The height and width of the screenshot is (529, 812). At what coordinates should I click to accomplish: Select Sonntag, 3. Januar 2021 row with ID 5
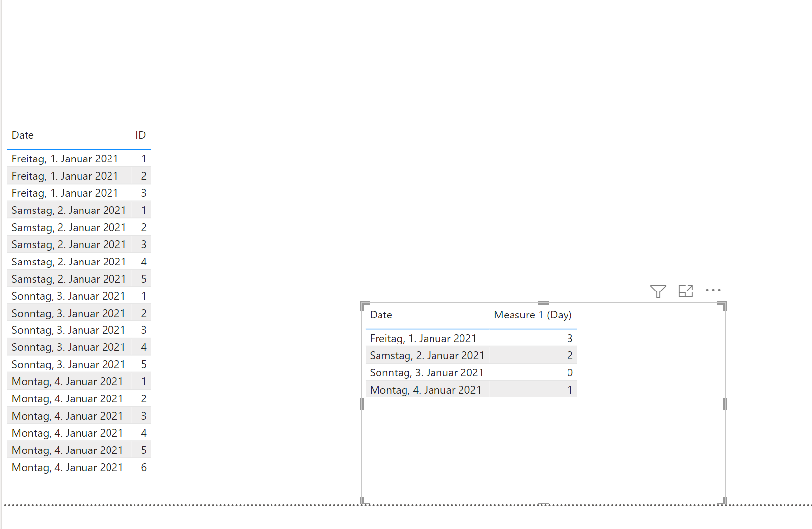point(79,364)
